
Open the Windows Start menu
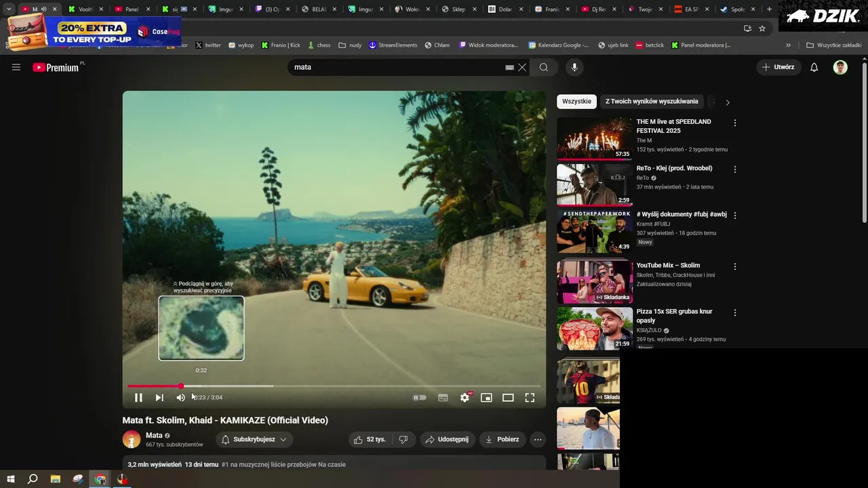[x=11, y=479]
